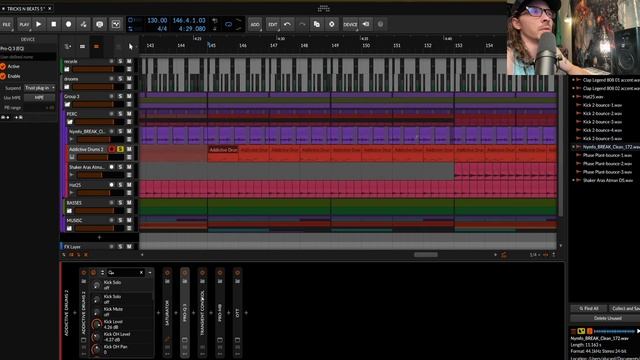Solo the drooms track

pos(120,79)
